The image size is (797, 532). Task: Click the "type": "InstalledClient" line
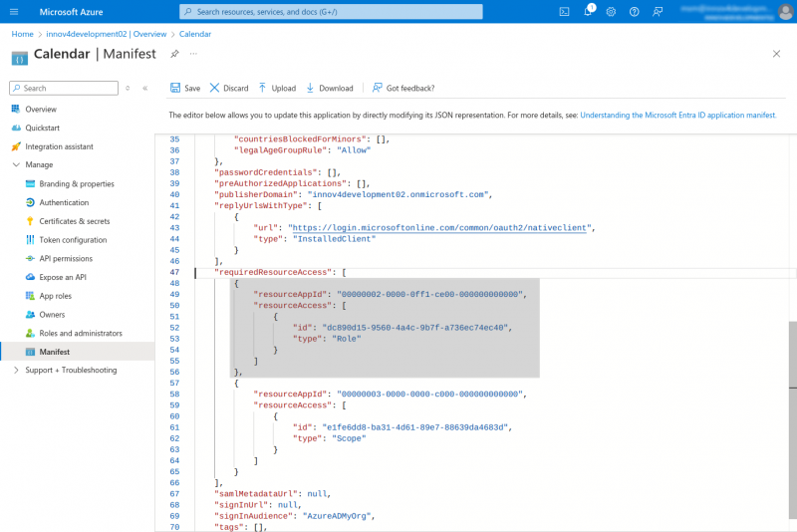tap(315, 239)
